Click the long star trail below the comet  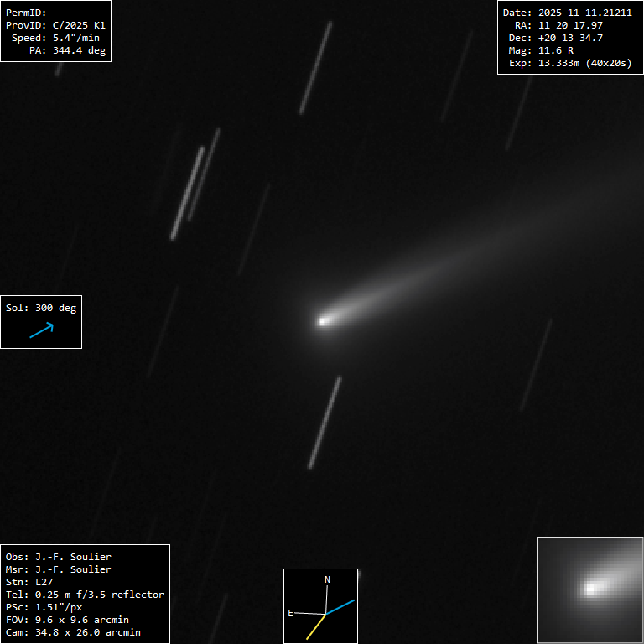(325, 423)
